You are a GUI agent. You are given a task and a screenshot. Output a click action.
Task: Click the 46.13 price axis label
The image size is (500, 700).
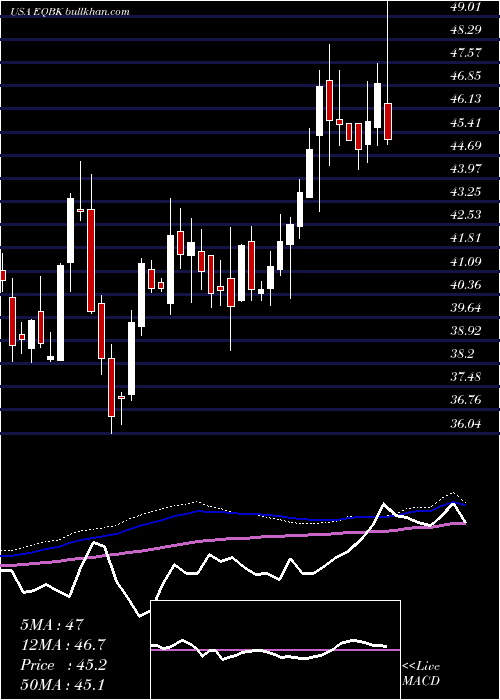(467, 99)
